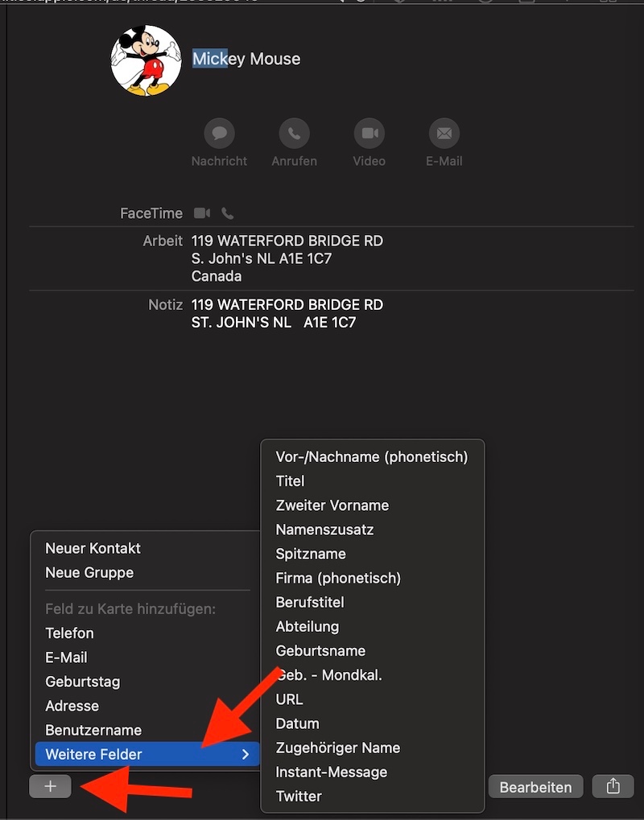Add the Geburtstag field to card
644x820 pixels.
tap(82, 681)
